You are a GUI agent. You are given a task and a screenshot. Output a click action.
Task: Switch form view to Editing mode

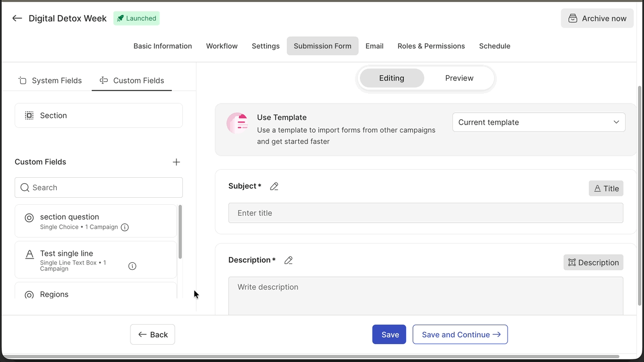(x=391, y=78)
